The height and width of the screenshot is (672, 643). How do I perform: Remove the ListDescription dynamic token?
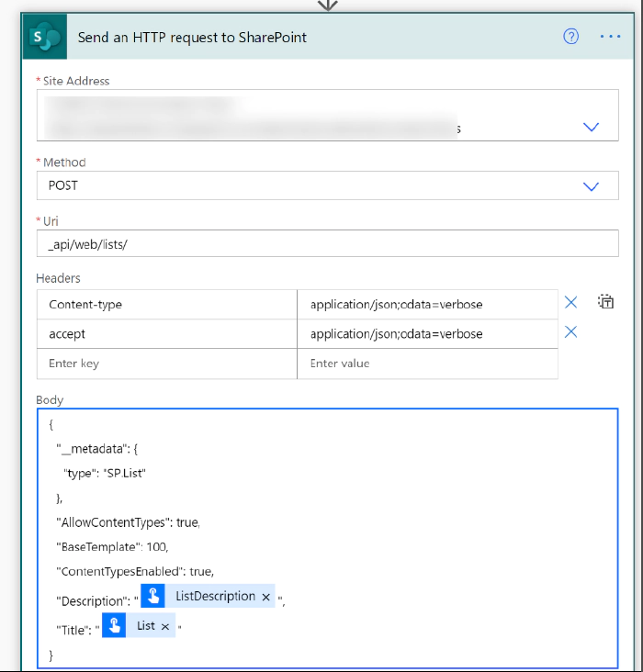[266, 597]
